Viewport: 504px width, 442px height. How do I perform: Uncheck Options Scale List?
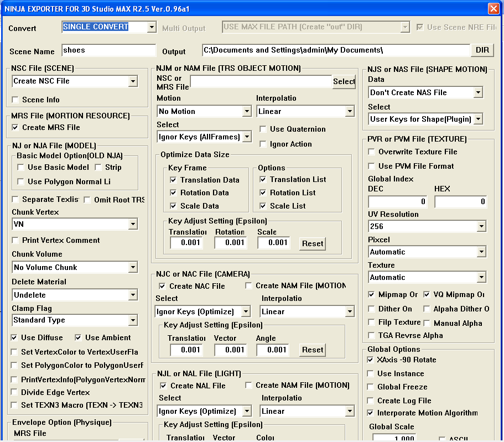(x=263, y=206)
